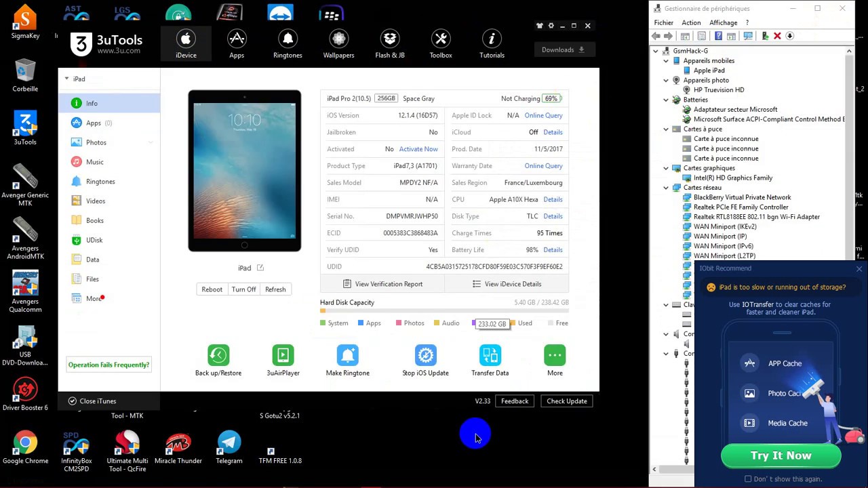Viewport: 868px width, 488px height.
Task: Open the Transfer Data tool
Action: (490, 355)
